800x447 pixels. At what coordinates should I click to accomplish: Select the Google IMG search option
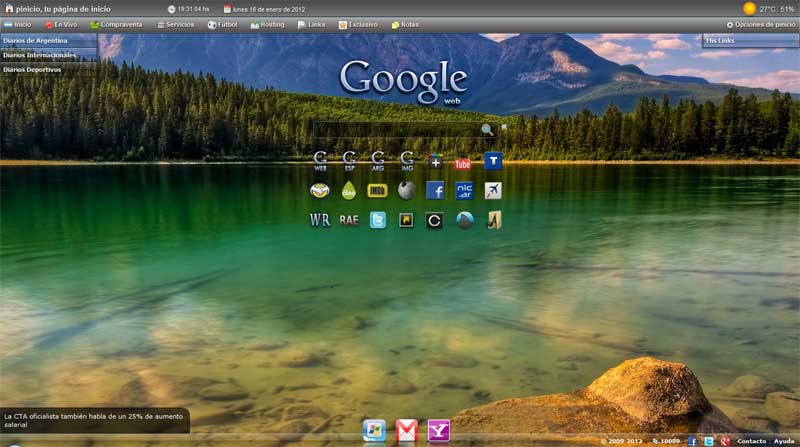pyautogui.click(x=407, y=160)
